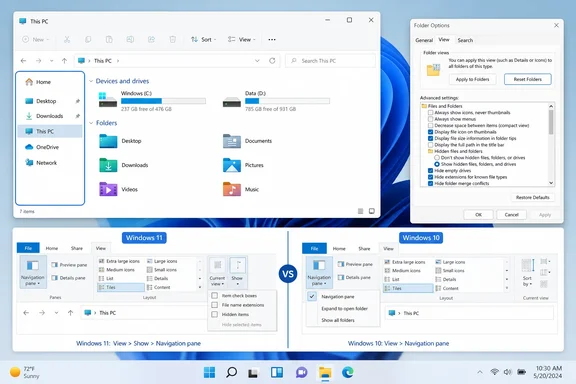
Task: Open Current view dropdown in Windows 11 ribbon
Action: 217,272
